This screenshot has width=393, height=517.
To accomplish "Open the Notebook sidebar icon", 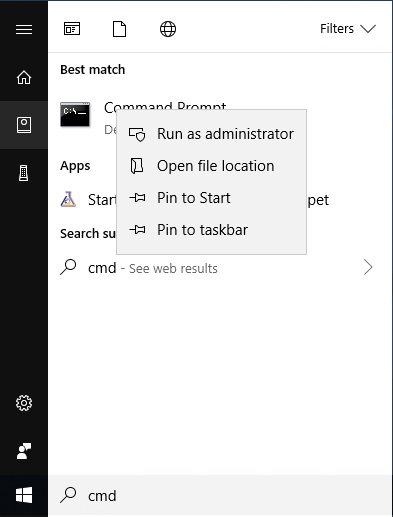I will [24, 125].
